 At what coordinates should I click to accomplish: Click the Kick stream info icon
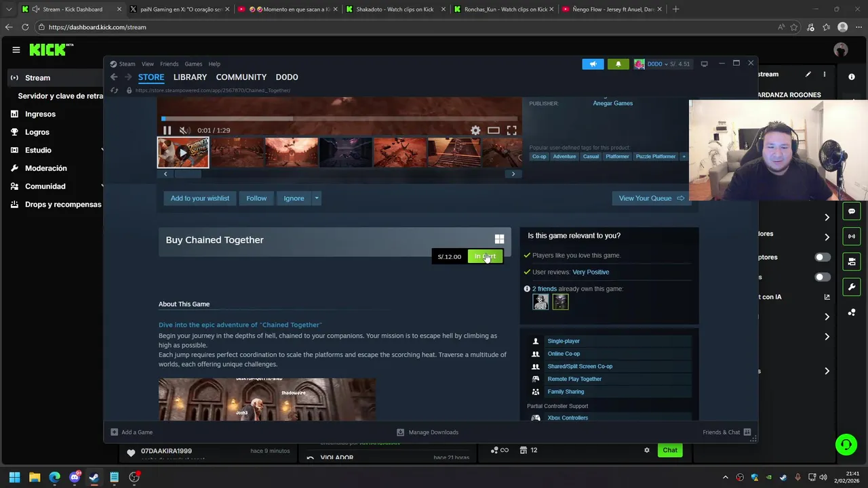pyautogui.click(x=852, y=77)
